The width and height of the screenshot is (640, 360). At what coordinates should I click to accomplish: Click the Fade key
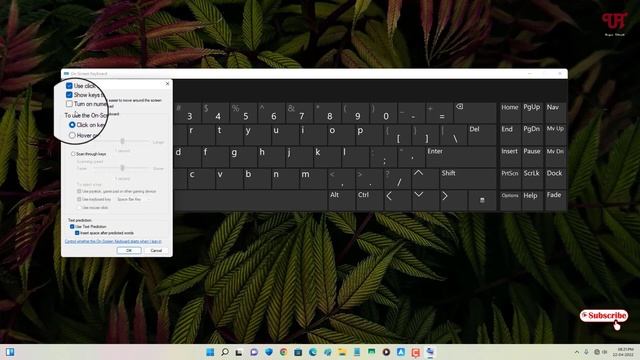point(555,200)
